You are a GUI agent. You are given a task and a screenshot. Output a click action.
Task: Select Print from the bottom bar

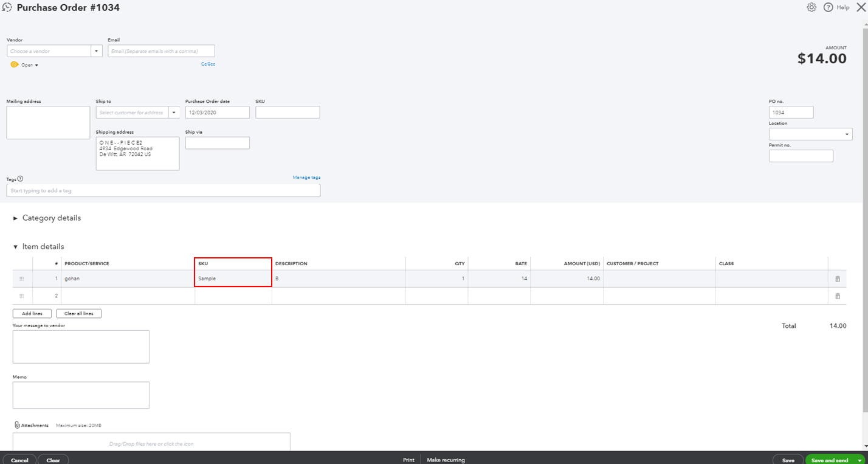tap(408, 460)
